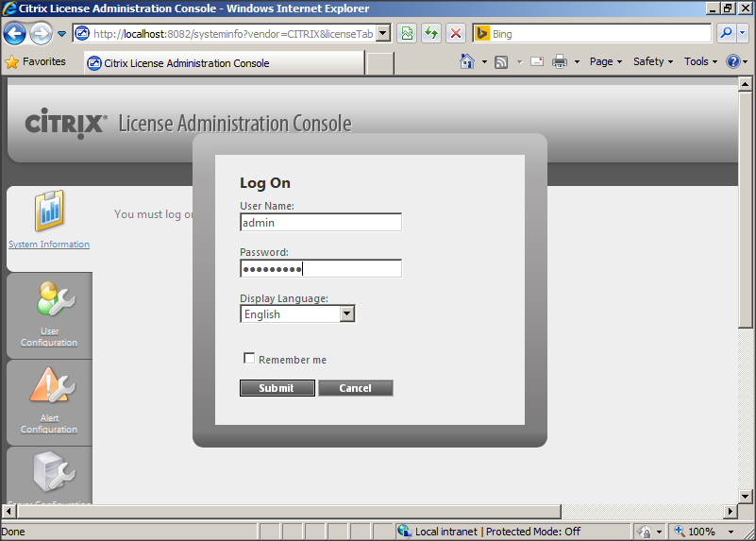
Task: Click the browser Back arrow button
Action: click(x=15, y=34)
